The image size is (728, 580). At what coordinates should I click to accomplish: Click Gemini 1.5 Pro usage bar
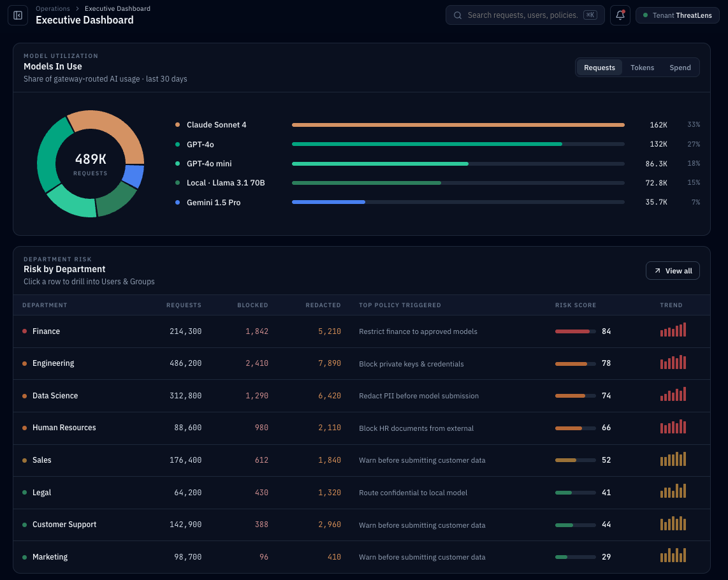coord(458,202)
